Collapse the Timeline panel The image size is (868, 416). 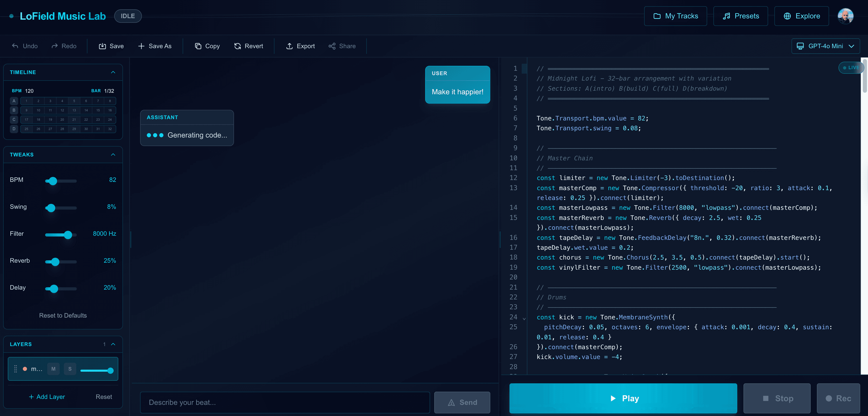point(113,72)
